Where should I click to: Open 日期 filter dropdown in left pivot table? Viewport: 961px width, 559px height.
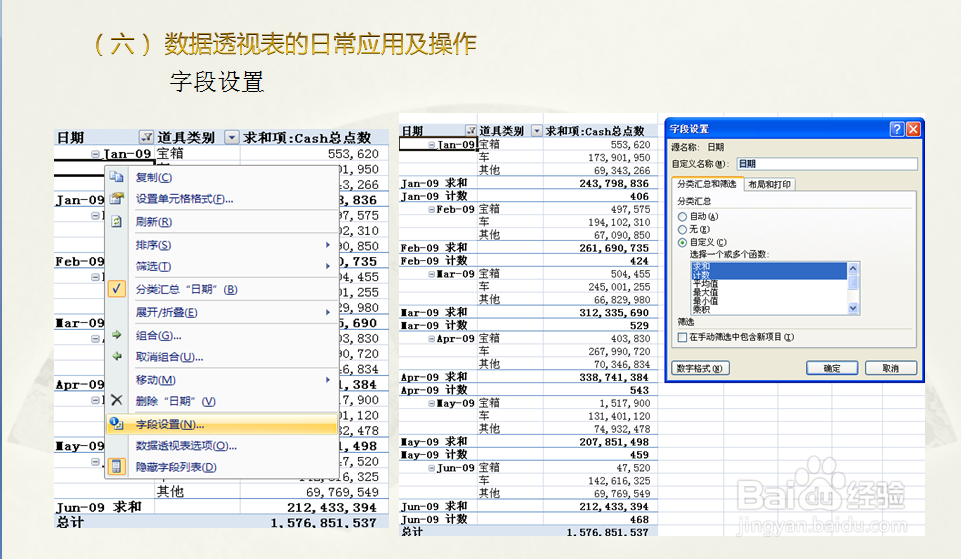(146, 137)
